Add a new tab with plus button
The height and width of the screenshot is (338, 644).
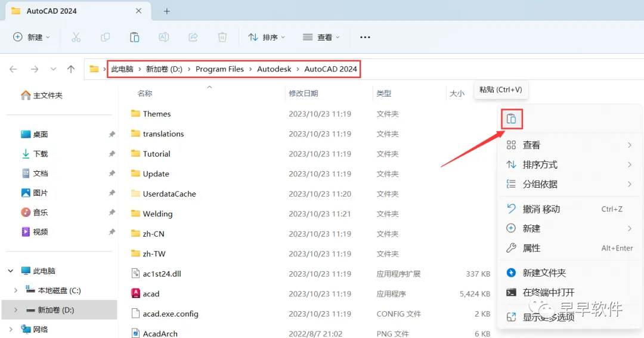coord(167,11)
